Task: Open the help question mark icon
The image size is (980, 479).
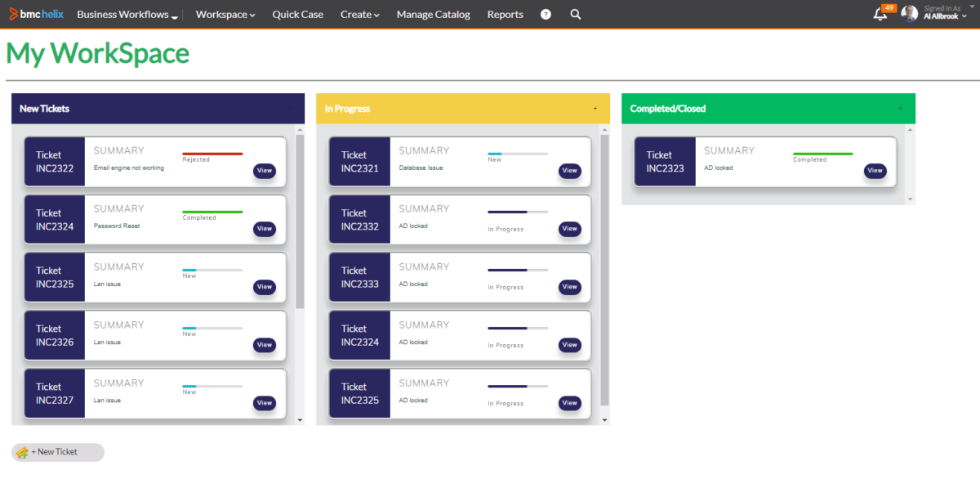Action: tap(546, 15)
